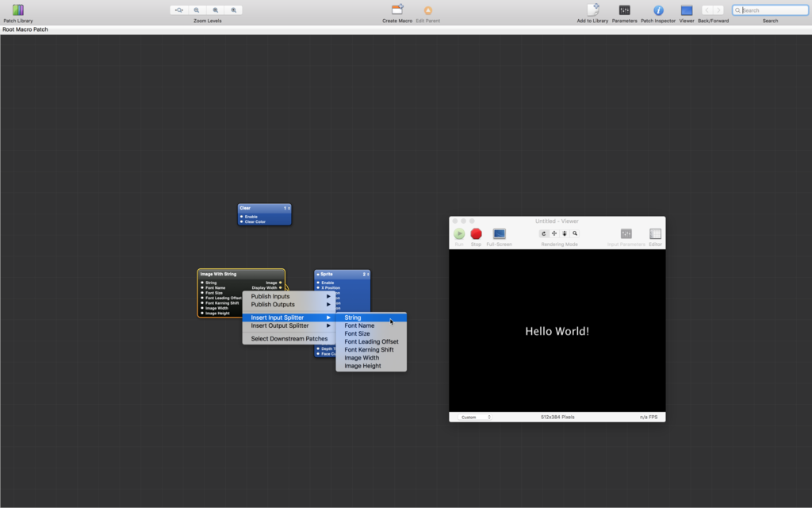This screenshot has width=812, height=508.
Task: Zoom out of the patch editor
Action: [x=197, y=10]
